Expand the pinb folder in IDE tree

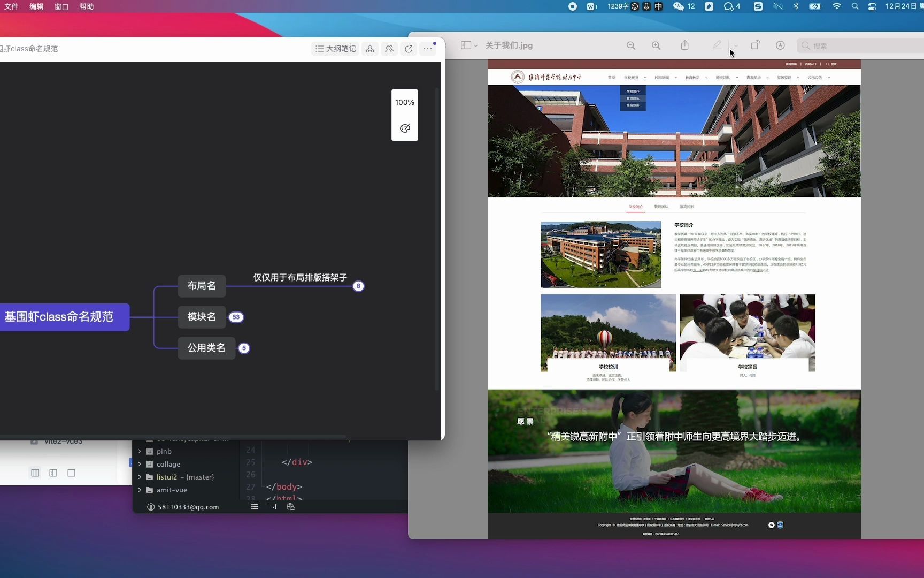click(x=140, y=451)
